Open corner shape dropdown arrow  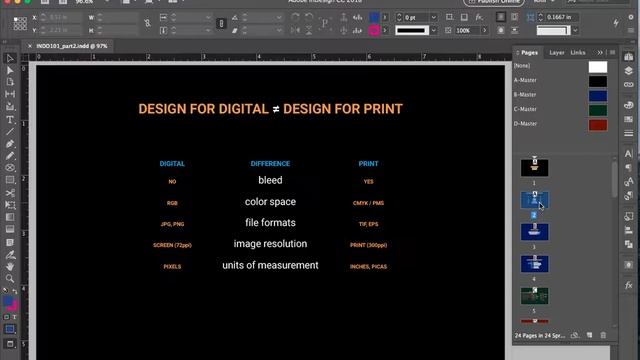[575, 31]
